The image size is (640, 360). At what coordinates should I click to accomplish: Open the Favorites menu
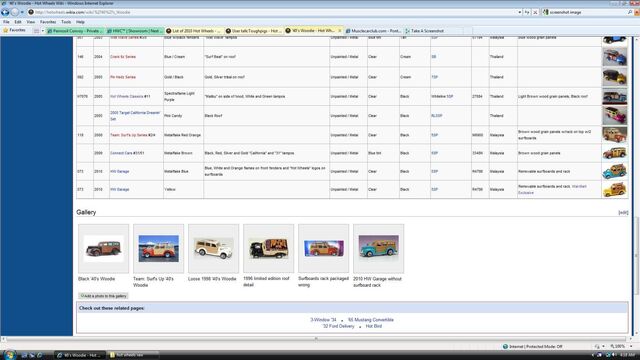[x=48, y=22]
